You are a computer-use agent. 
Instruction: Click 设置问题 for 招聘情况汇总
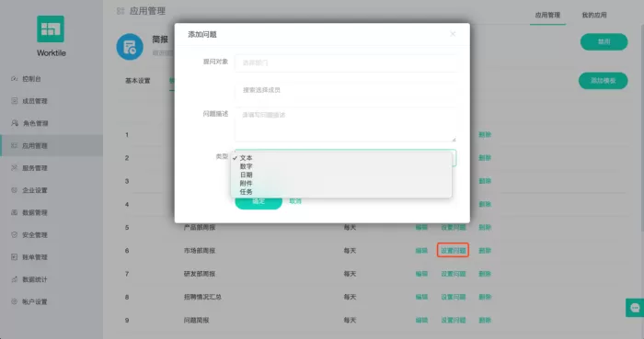coord(454,297)
